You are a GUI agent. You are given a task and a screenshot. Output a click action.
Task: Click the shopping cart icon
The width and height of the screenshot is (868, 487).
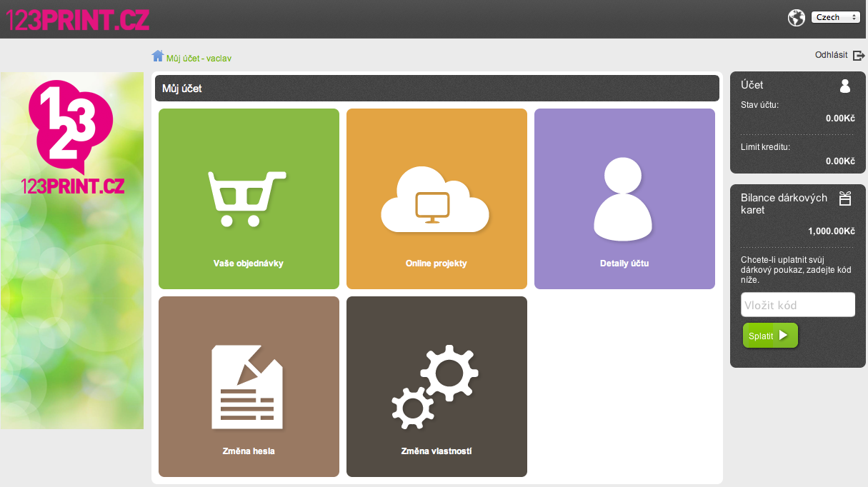pos(246,199)
